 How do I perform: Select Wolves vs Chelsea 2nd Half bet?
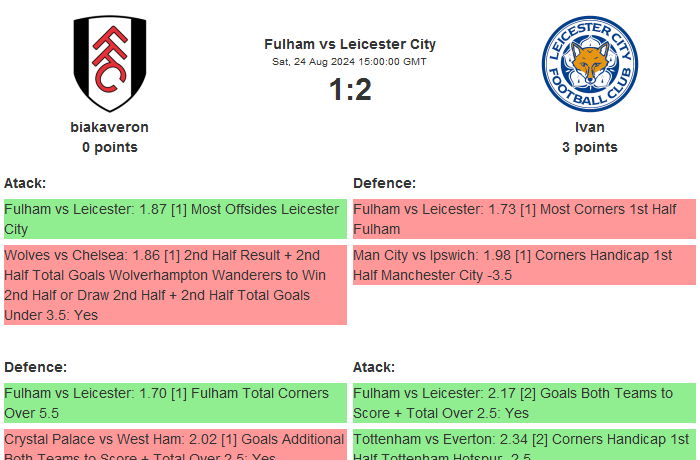175,285
